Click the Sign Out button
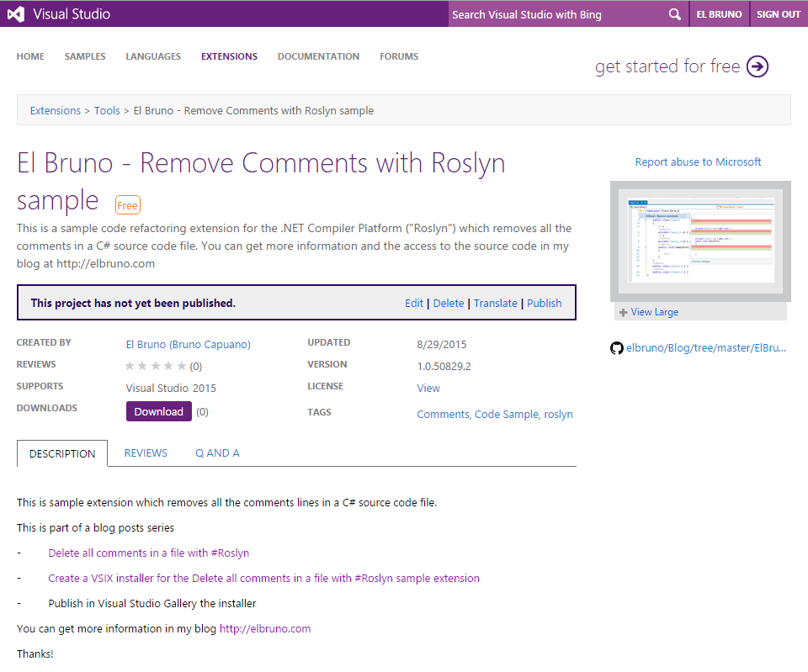Viewport: 808px width, 672px height. [778, 14]
